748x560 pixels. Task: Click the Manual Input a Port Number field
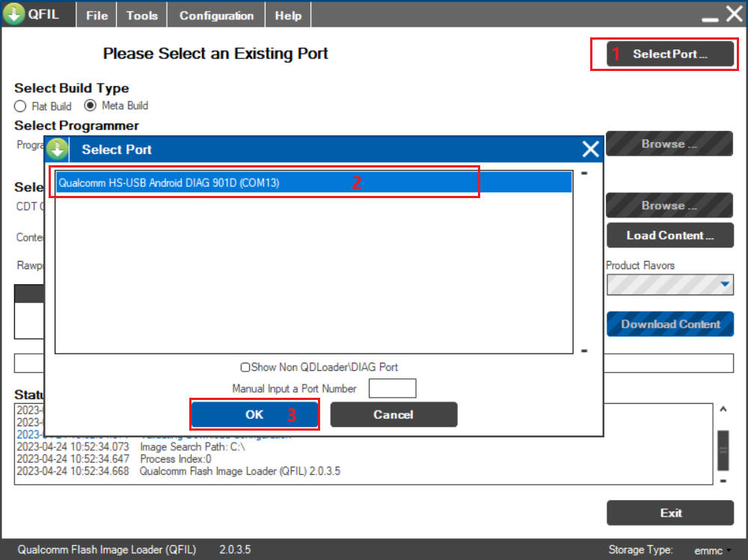392,389
